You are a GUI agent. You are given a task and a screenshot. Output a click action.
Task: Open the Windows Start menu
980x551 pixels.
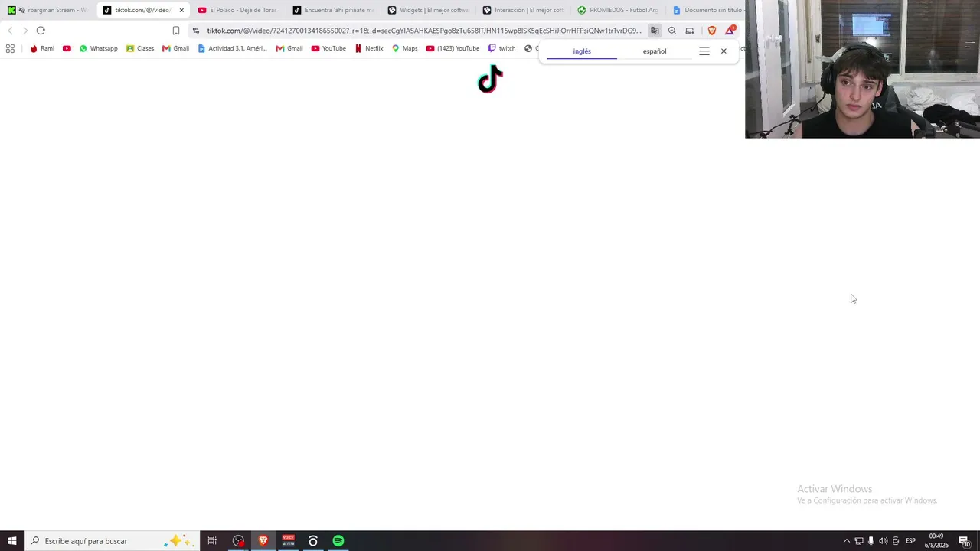12,541
